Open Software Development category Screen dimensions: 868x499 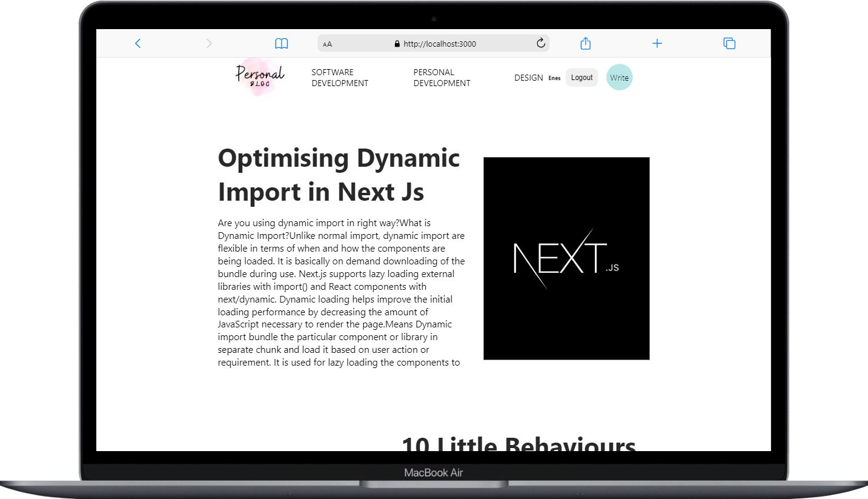[340, 78]
